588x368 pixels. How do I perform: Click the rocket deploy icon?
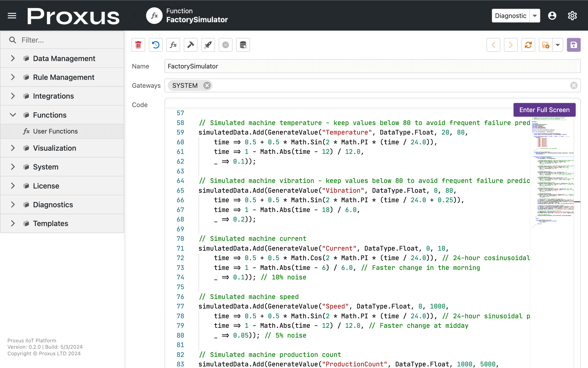208,45
